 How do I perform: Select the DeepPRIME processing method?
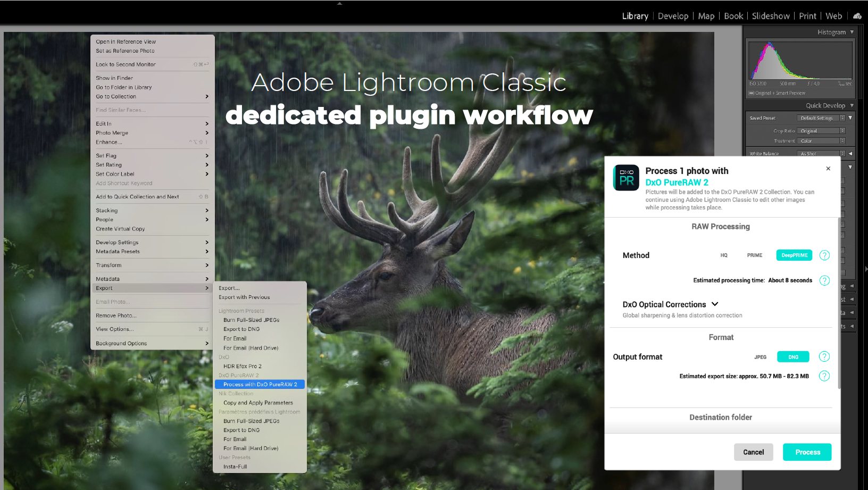point(794,255)
